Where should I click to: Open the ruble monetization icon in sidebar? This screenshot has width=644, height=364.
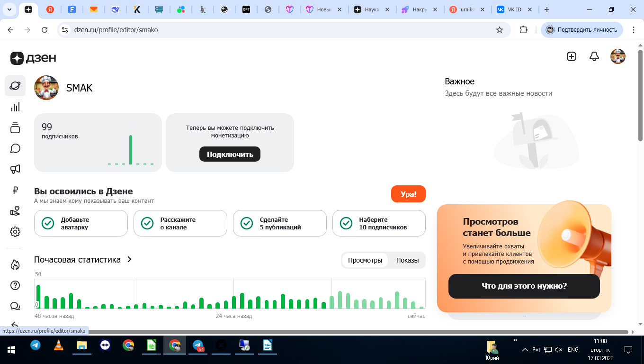15,190
